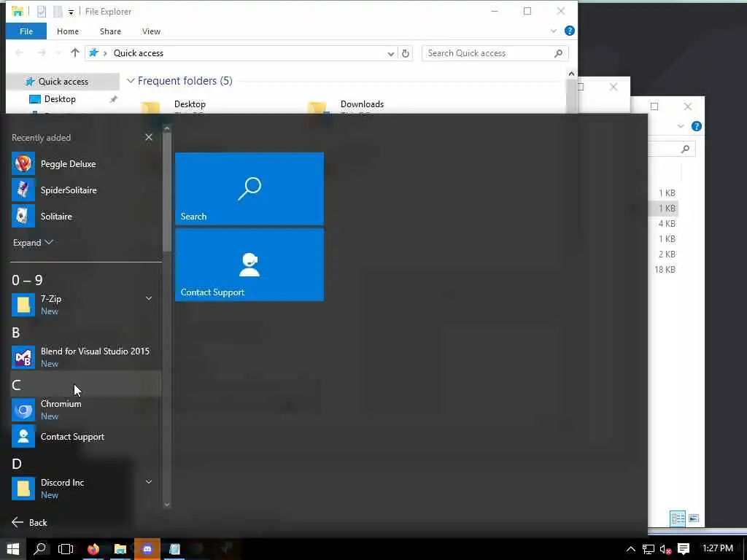Switch to Firefox on the taskbar

pos(93,549)
